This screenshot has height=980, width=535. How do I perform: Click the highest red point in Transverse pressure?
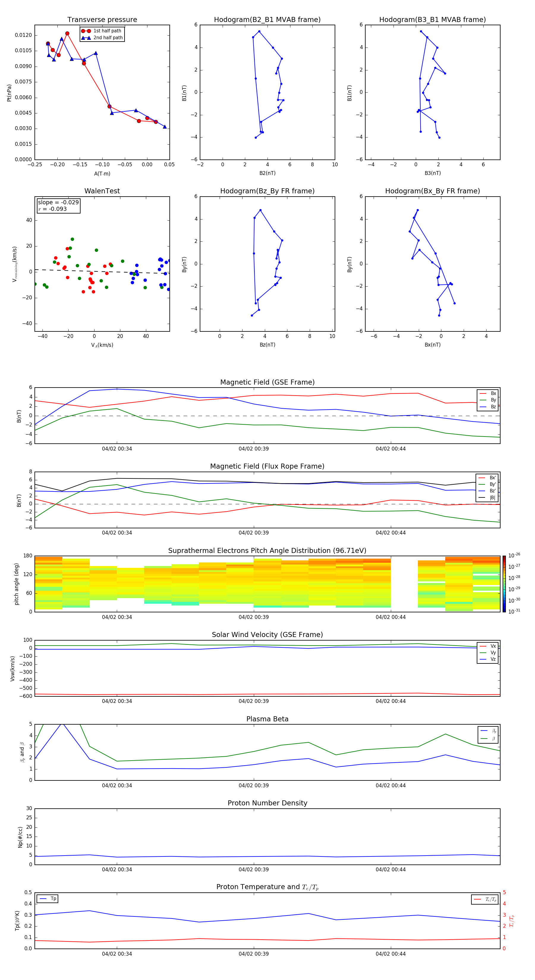click(67, 34)
